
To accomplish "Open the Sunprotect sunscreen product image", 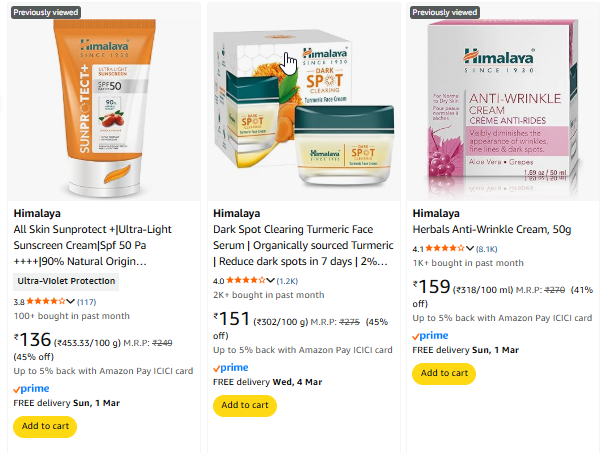I will pos(104,107).
